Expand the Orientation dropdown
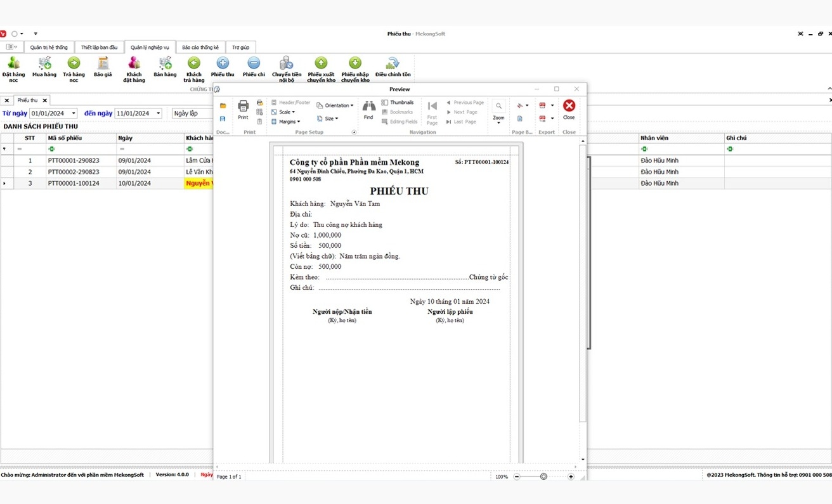This screenshot has width=832, height=504. tap(335, 106)
